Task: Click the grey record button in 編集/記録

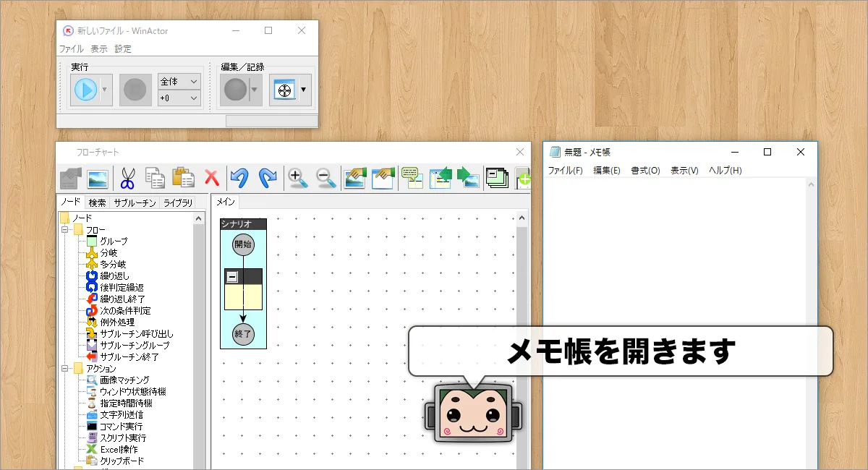Action: (x=234, y=90)
